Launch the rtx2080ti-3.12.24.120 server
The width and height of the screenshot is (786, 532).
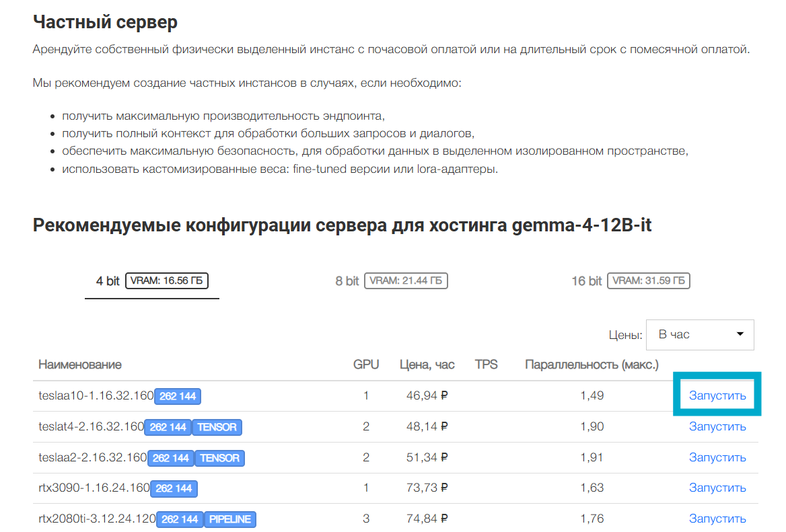pos(717,519)
